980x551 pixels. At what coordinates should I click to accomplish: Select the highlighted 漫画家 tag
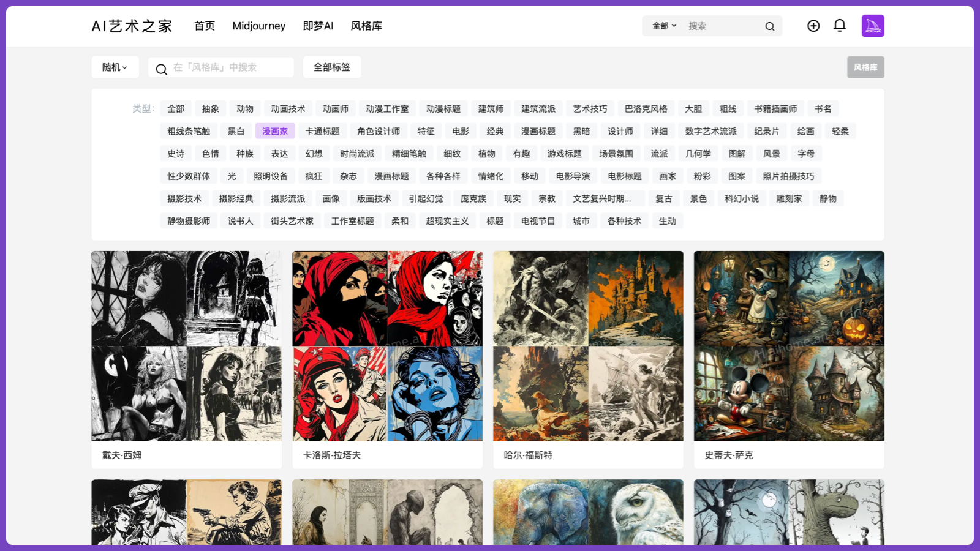tap(275, 131)
